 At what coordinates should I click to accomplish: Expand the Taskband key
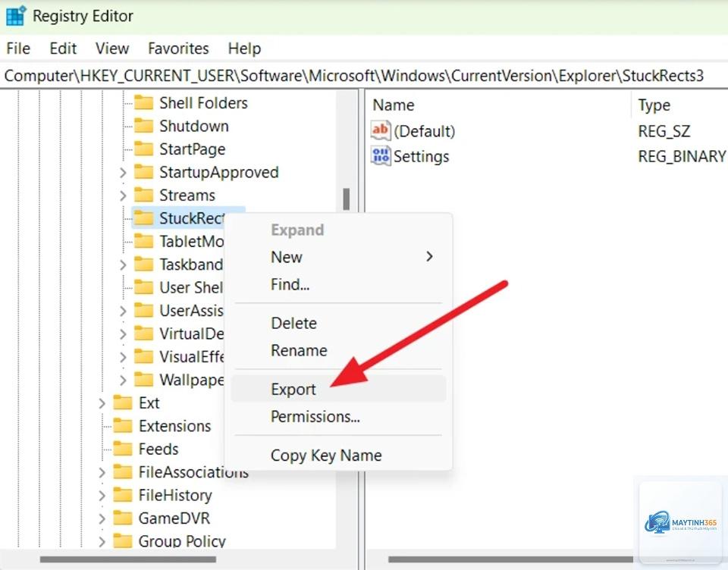pyautogui.click(x=123, y=265)
